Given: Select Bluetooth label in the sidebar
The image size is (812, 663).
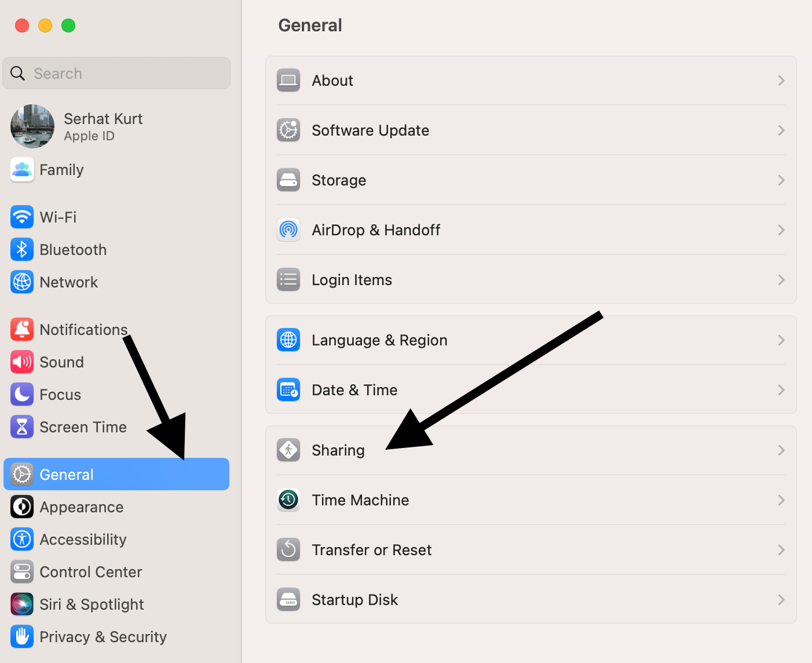Looking at the screenshot, I should coord(73,250).
